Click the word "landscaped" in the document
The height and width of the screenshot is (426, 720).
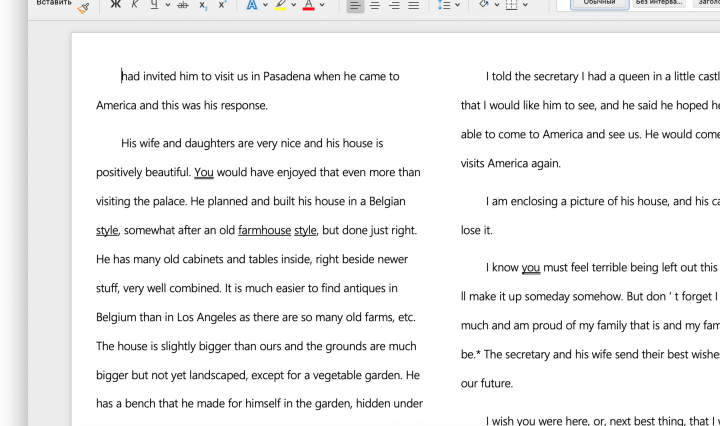click(219, 376)
